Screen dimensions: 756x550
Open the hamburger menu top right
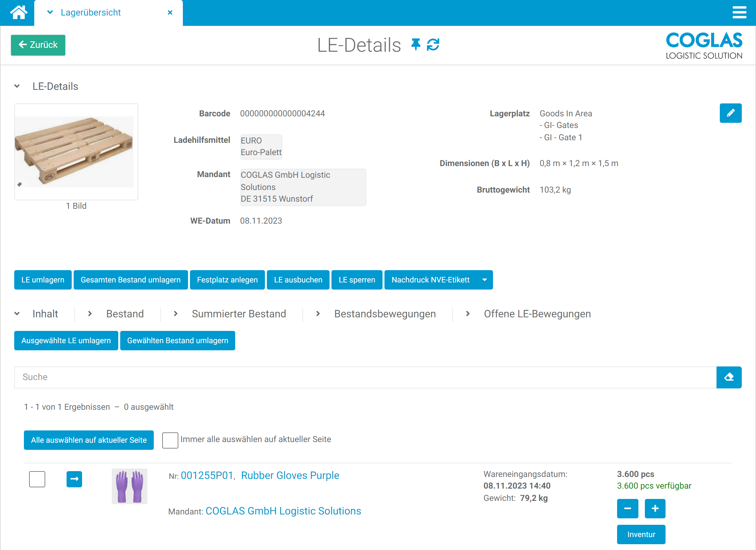tap(739, 12)
